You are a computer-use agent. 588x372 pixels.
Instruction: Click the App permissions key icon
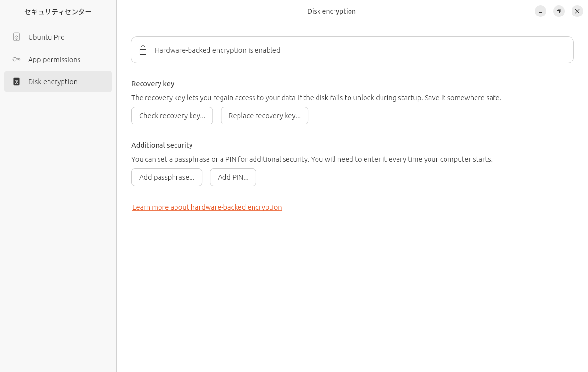(16, 60)
